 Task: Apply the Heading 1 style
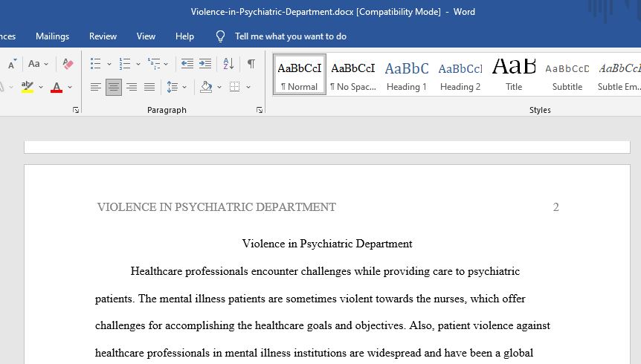[407, 74]
